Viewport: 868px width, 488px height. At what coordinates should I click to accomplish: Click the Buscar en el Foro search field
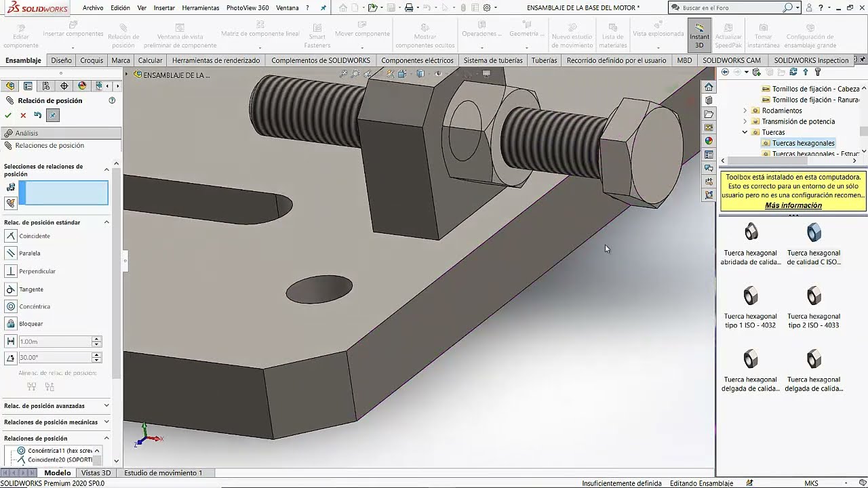731,7
